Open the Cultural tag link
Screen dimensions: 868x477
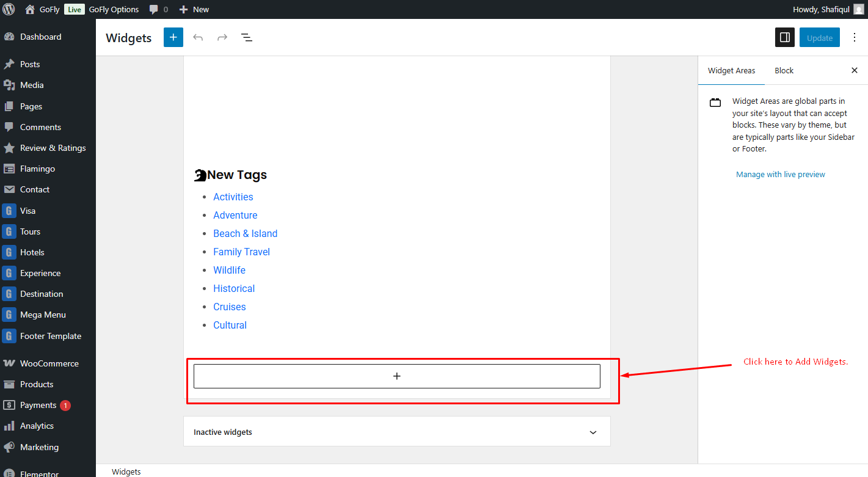230,325
